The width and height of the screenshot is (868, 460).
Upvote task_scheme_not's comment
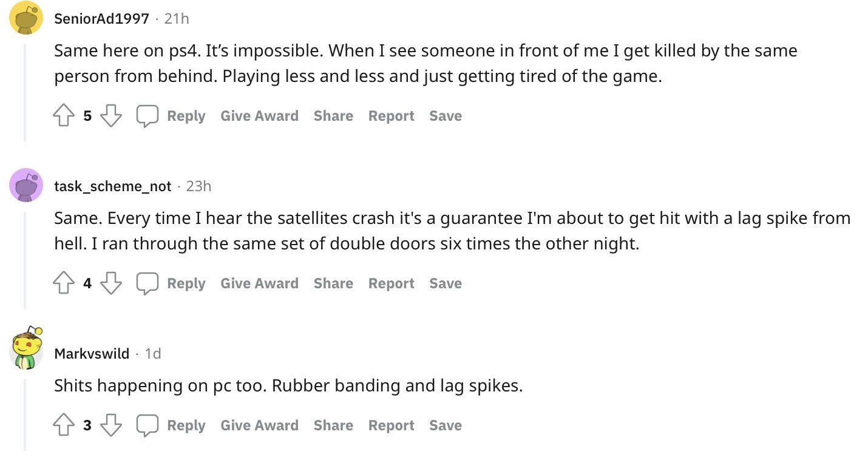[x=64, y=283]
